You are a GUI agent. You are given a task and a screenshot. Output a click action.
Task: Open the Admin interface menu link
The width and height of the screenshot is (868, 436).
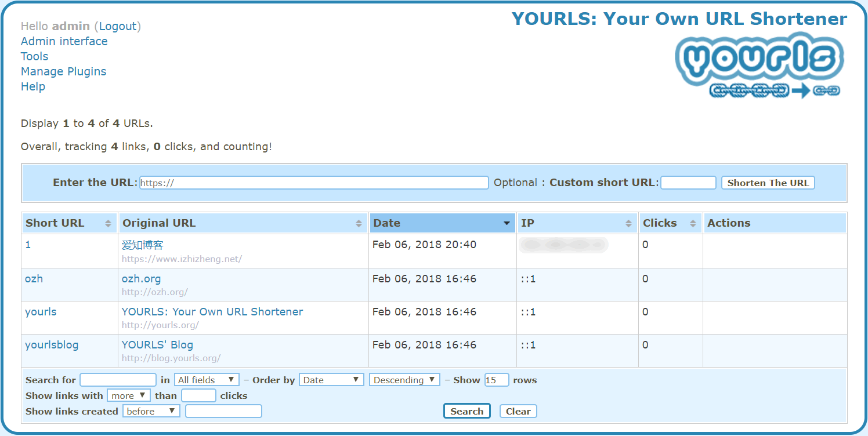tap(64, 41)
